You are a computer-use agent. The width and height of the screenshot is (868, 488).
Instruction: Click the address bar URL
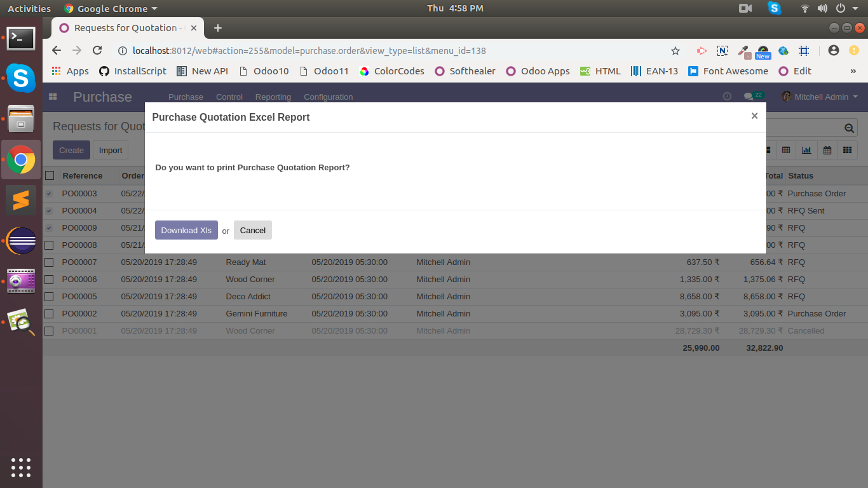(x=309, y=51)
